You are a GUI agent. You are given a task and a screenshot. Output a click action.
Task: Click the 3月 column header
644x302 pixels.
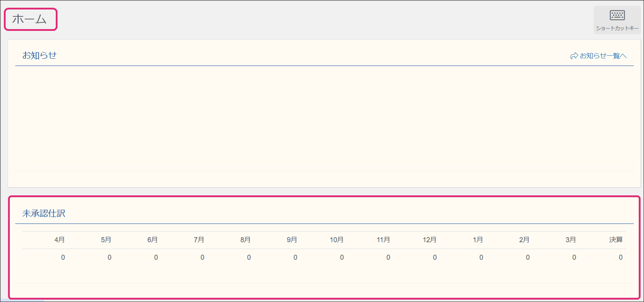(571, 240)
